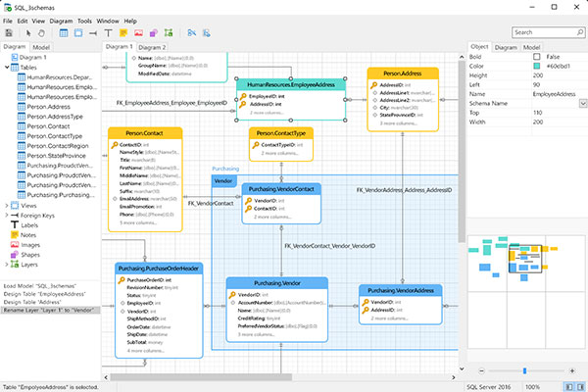The height and width of the screenshot is (392, 588).
Task: Select the text label tool
Action: click(109, 32)
